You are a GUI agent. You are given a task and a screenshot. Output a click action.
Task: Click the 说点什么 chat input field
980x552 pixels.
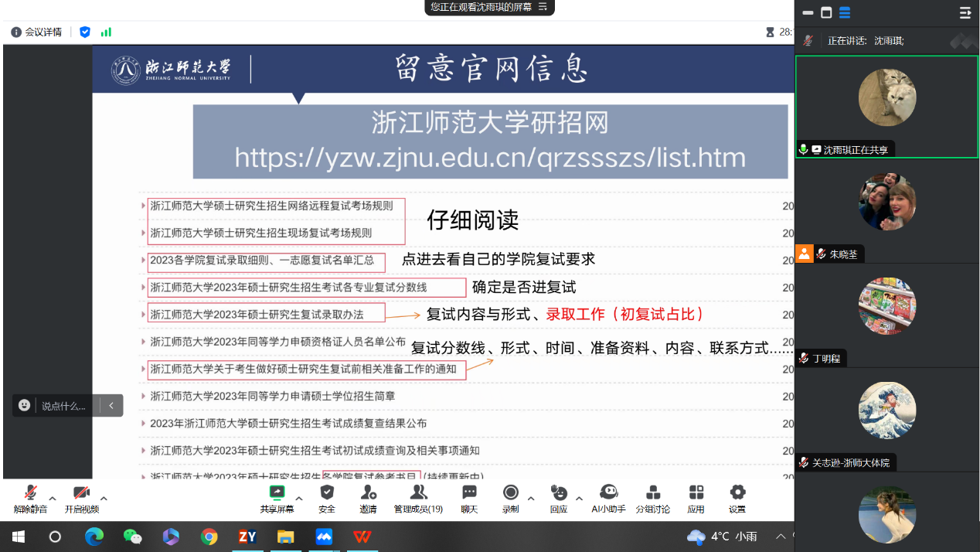click(63, 405)
